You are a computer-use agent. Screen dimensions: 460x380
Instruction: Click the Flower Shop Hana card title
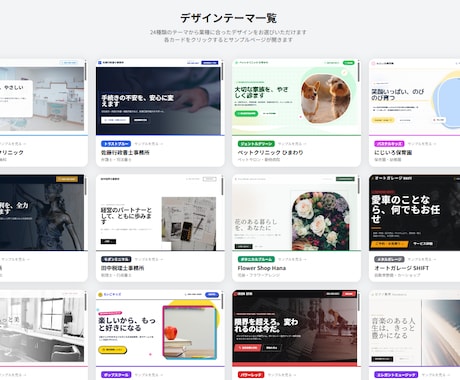262,268
